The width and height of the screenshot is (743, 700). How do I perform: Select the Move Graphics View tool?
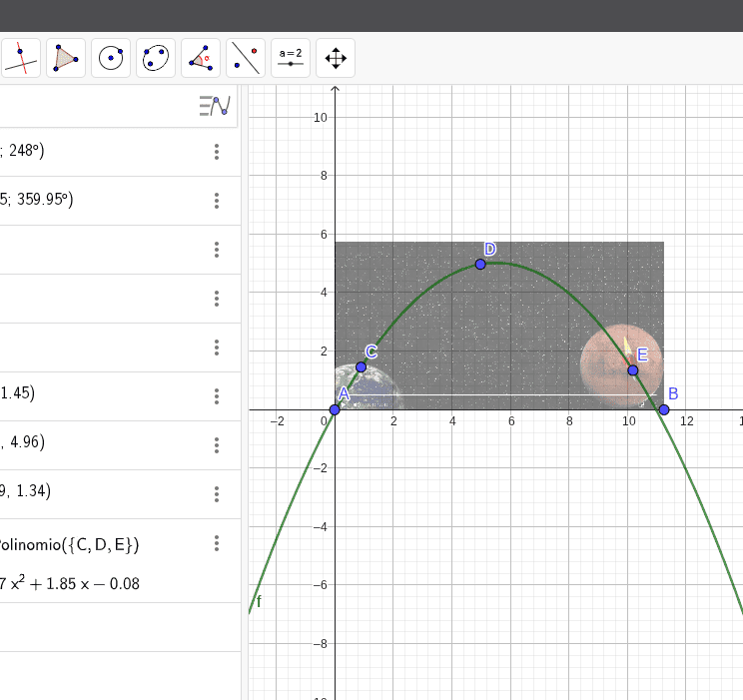pos(336,58)
